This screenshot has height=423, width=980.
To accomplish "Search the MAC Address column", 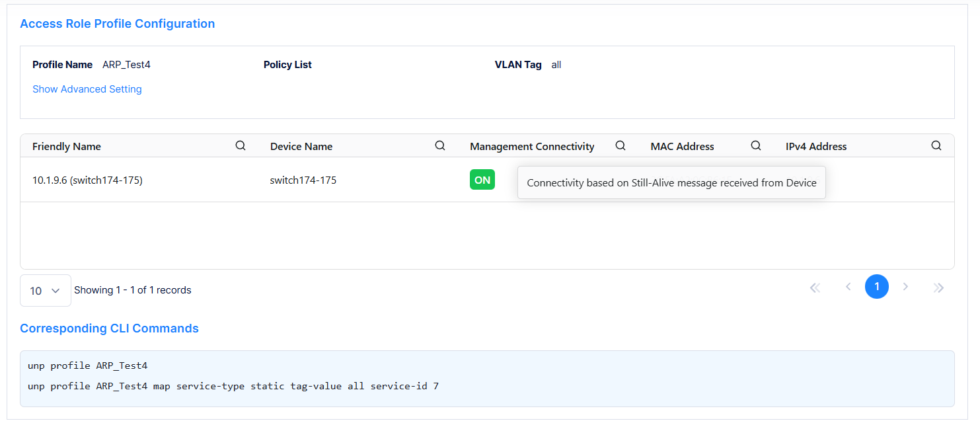I will [x=756, y=145].
